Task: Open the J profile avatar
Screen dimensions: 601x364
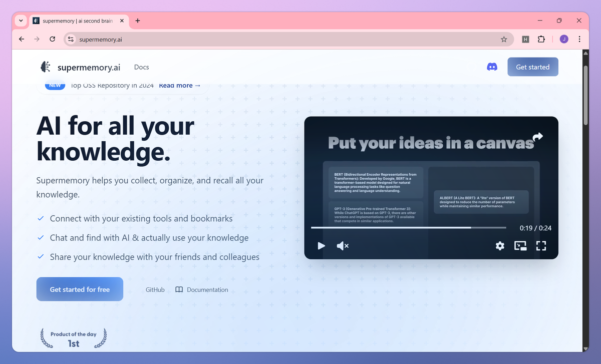Action: (564, 39)
